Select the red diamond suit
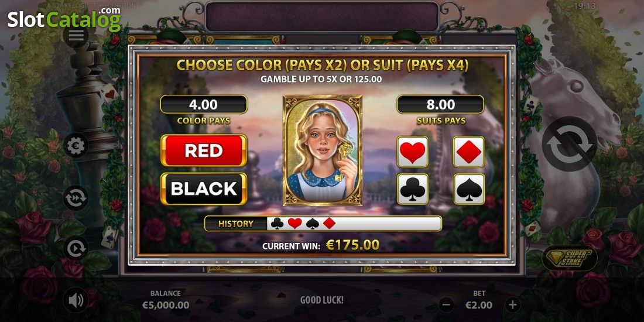 [469, 152]
